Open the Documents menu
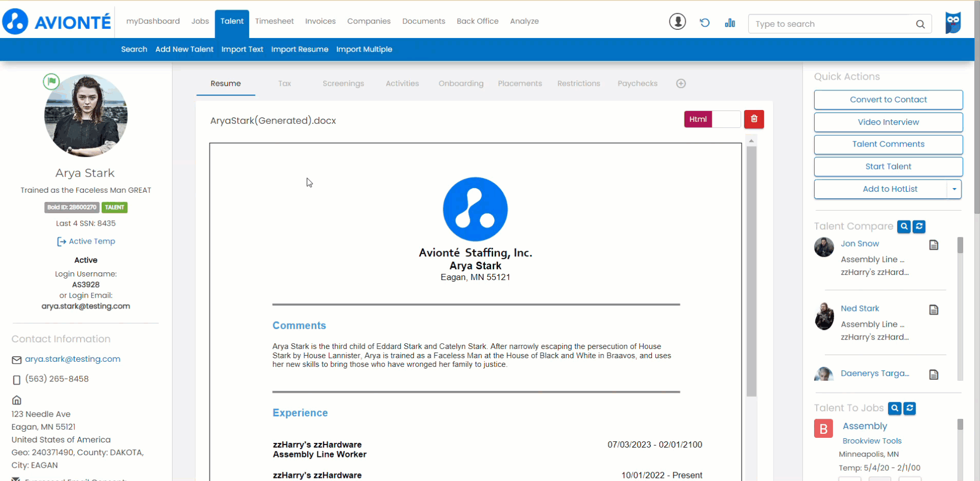 (424, 21)
